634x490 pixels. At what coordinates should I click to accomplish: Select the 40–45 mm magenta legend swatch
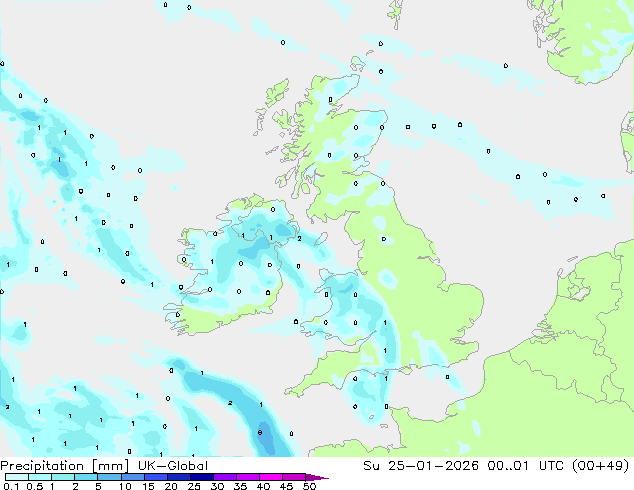(x=271, y=477)
